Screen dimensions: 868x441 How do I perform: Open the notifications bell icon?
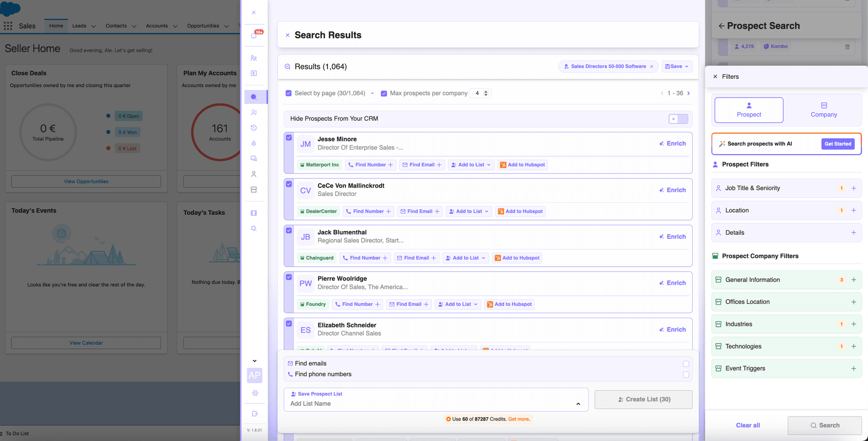[x=254, y=35]
